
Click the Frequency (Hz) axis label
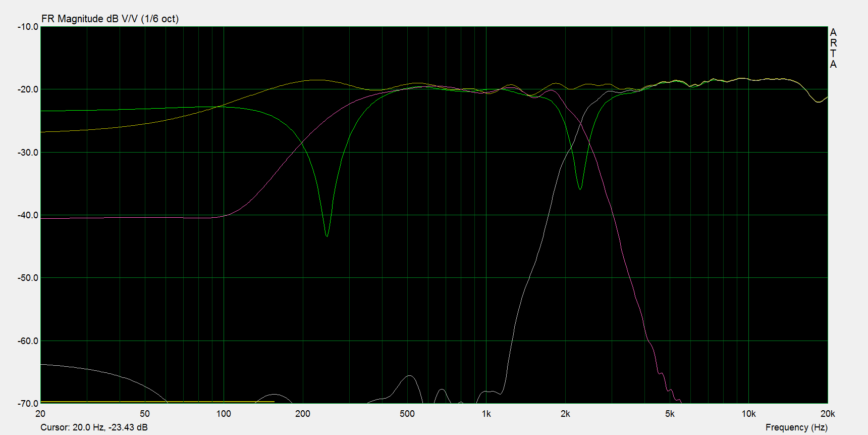pos(796,427)
